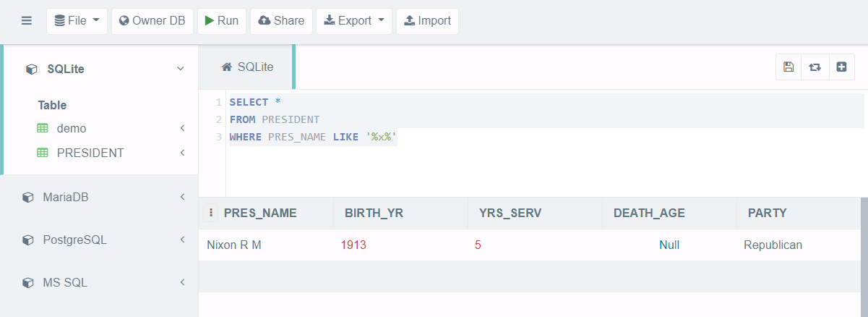Image resolution: width=868 pixels, height=317 pixels.
Task: Click the SQLite cube icon in sidebar
Action: 31,69
